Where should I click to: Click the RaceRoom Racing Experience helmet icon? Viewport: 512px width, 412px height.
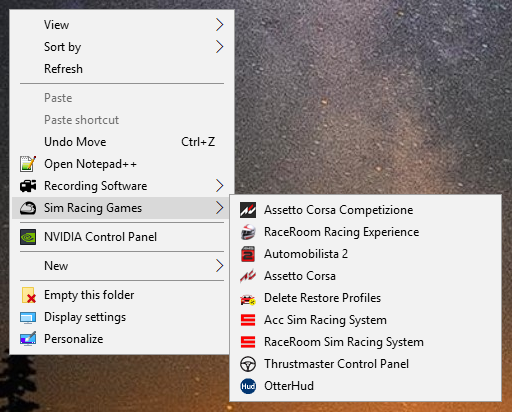point(248,232)
